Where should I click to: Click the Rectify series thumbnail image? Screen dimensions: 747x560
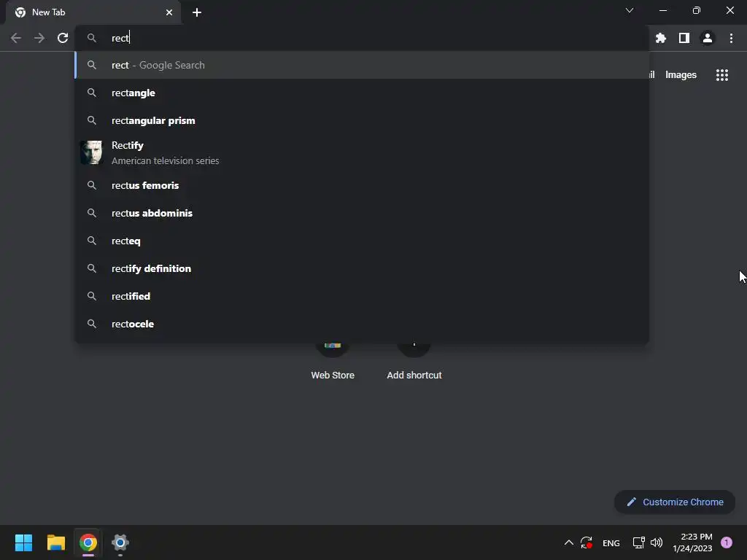[x=91, y=152]
